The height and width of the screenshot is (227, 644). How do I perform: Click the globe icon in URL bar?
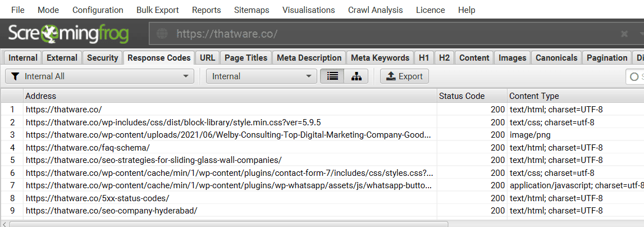(163, 34)
